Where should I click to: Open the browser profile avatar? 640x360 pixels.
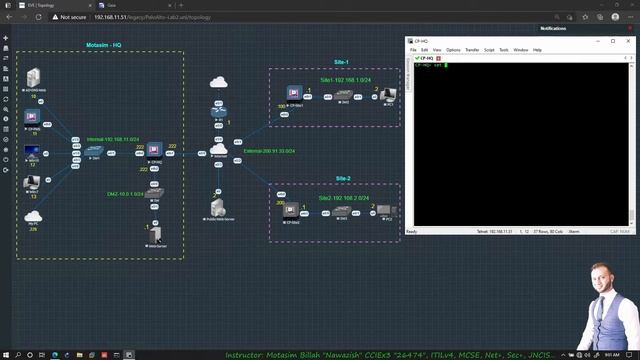click(x=615, y=17)
